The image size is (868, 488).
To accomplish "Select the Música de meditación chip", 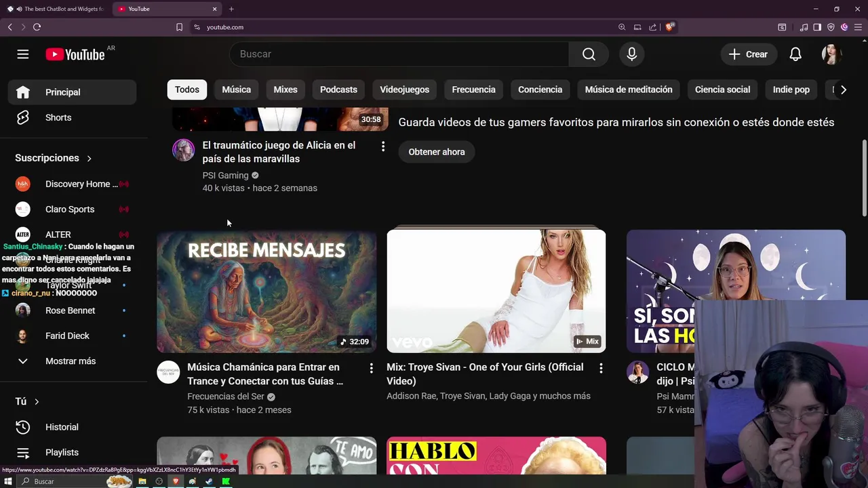I will click(629, 89).
